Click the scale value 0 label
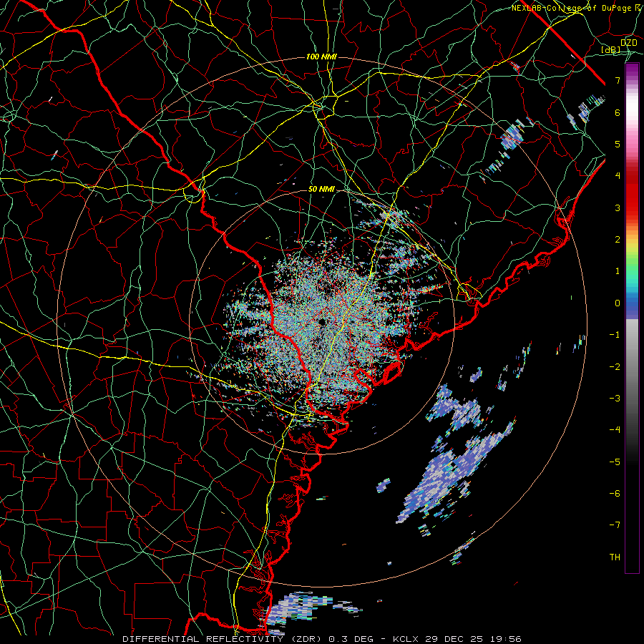This screenshot has height=644, width=644. 618,303
